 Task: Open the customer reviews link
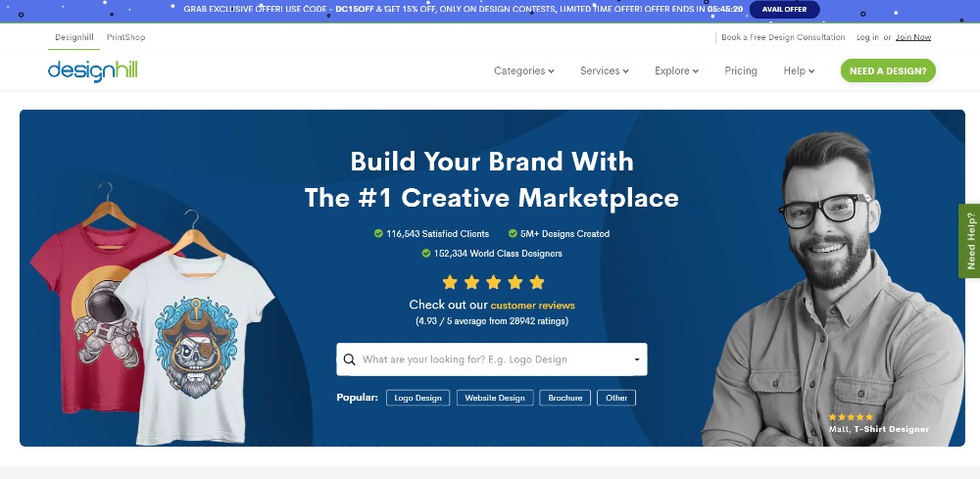[532, 306]
